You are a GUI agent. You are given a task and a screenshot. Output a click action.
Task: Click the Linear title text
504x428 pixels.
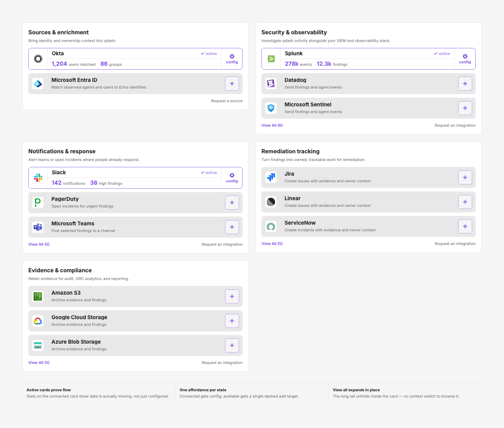[x=293, y=198]
